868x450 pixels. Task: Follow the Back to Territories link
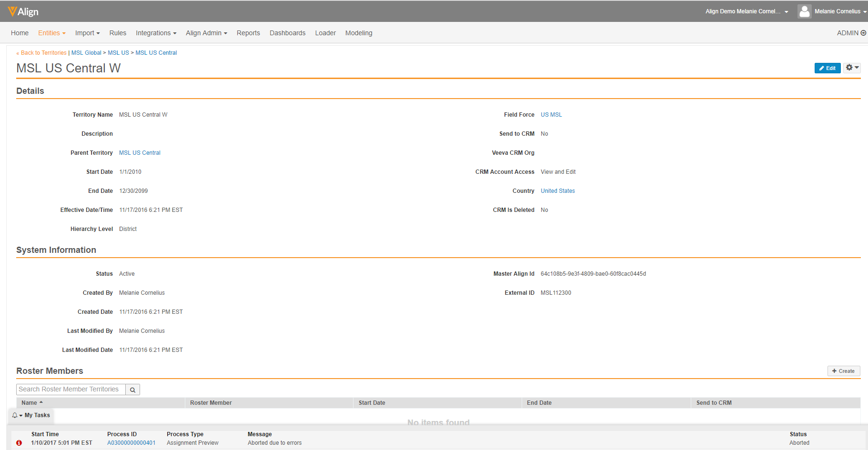click(x=42, y=53)
